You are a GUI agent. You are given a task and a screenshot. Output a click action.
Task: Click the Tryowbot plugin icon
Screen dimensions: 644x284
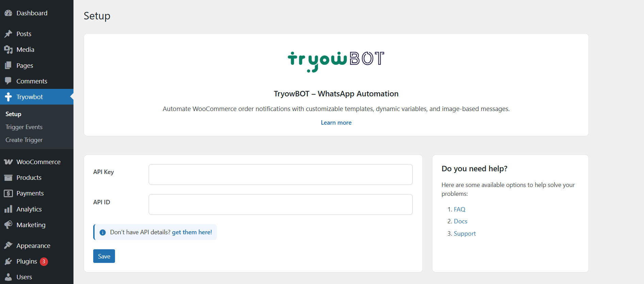(x=8, y=97)
